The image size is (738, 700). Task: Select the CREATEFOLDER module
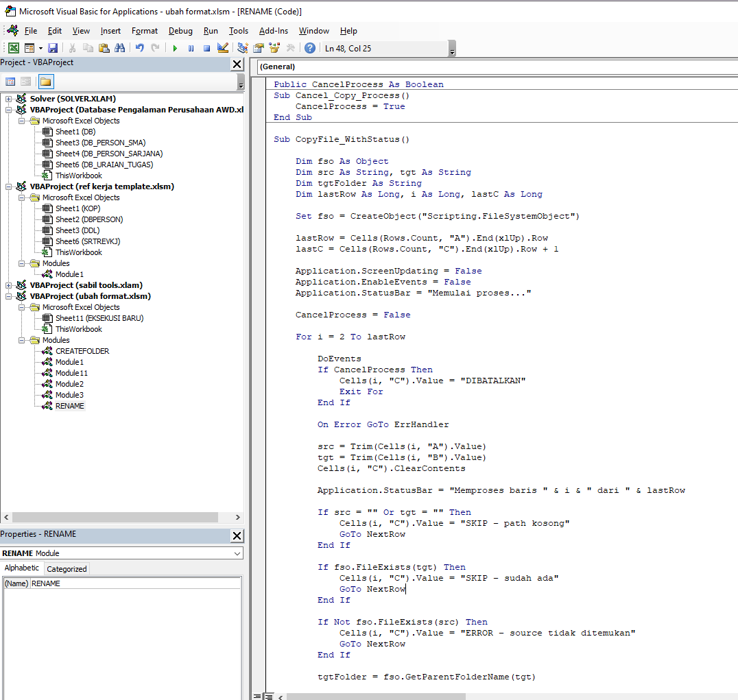pos(82,351)
